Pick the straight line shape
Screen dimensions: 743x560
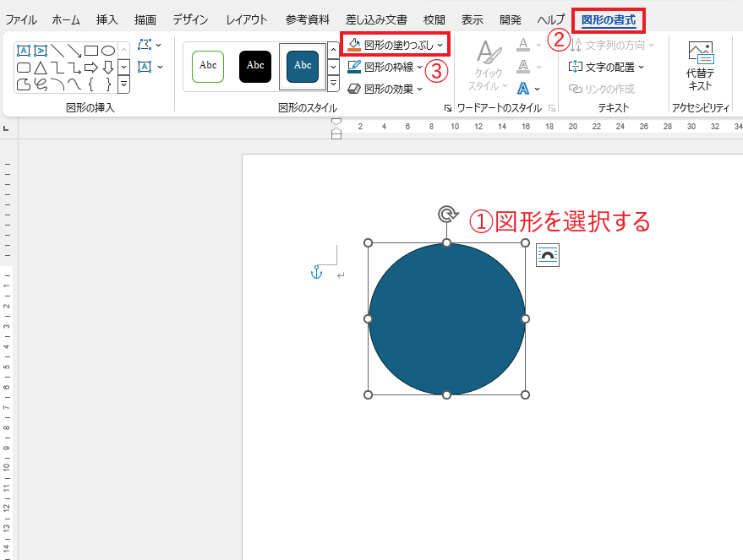point(57,51)
